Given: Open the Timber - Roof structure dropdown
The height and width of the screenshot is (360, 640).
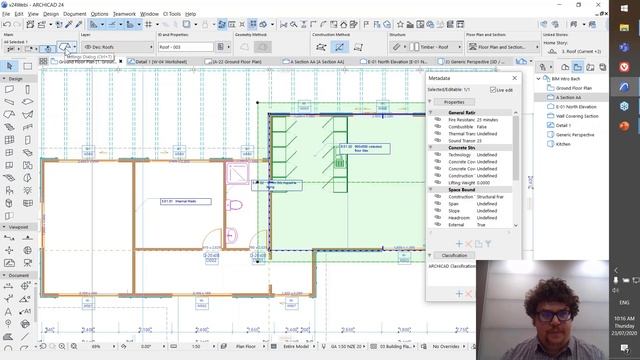Looking at the screenshot, I should [436, 47].
